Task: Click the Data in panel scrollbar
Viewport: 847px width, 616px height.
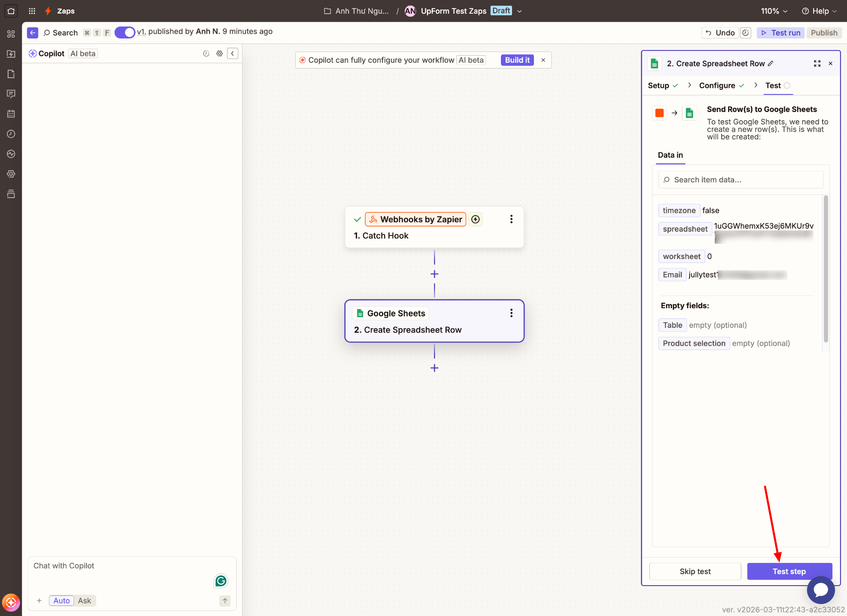Action: [826, 268]
